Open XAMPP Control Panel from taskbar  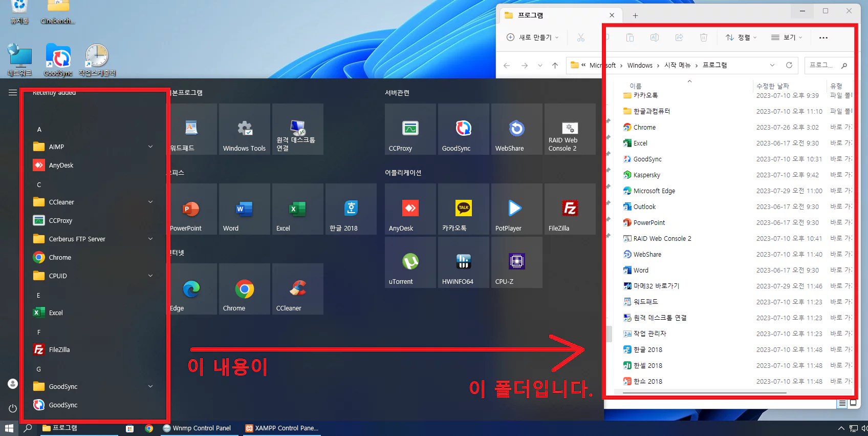pyautogui.click(x=282, y=428)
